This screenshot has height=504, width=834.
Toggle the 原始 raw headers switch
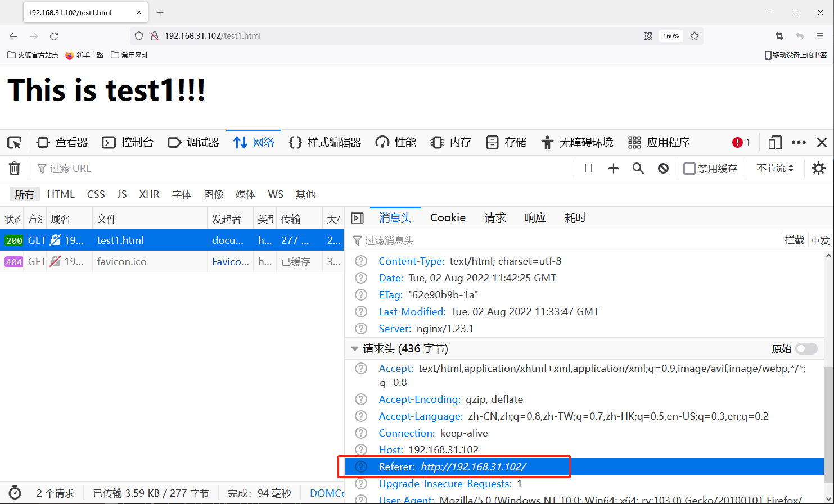(806, 349)
